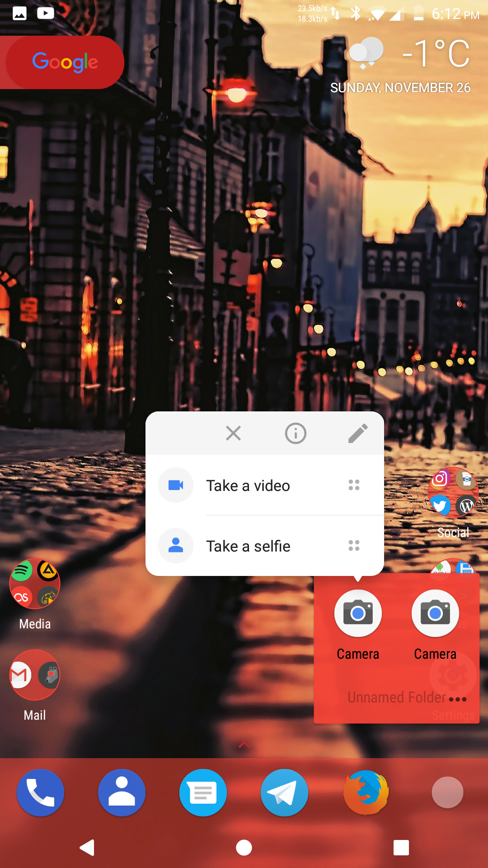The width and height of the screenshot is (488, 868).
Task: Tap the pencil edit icon in popup
Action: pos(358,433)
